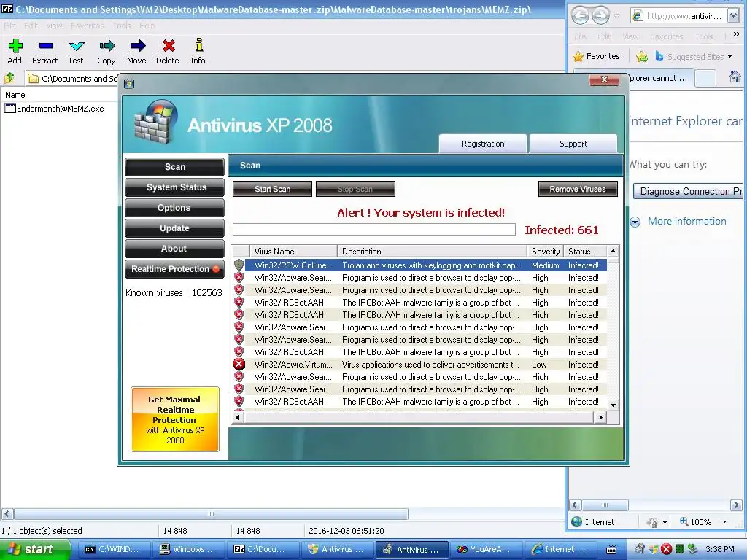Click red X security alert tray icon
Image resolution: width=747 pixels, height=560 pixels.
click(666, 549)
